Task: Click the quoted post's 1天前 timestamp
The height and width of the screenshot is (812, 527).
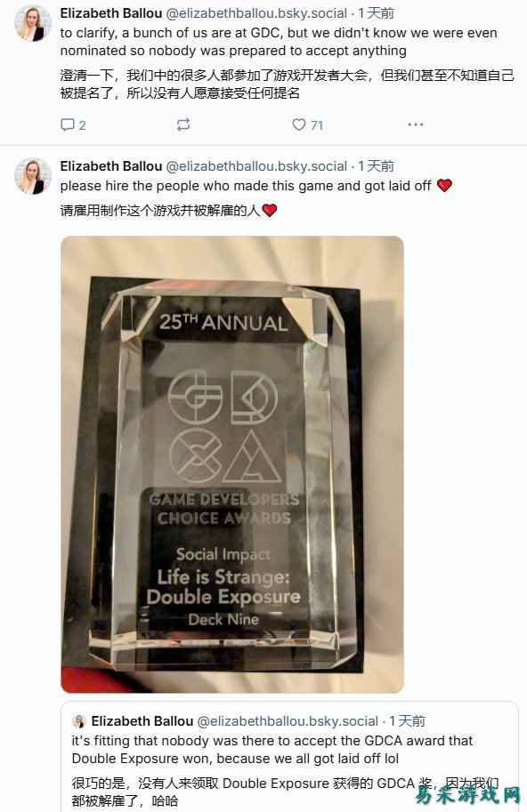Action: pos(408,721)
